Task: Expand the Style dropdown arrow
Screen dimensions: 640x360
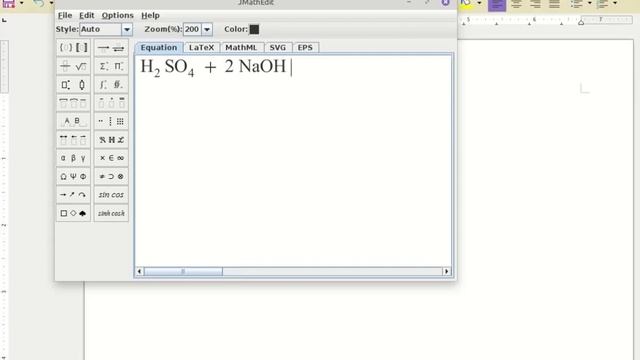Action: click(127, 29)
